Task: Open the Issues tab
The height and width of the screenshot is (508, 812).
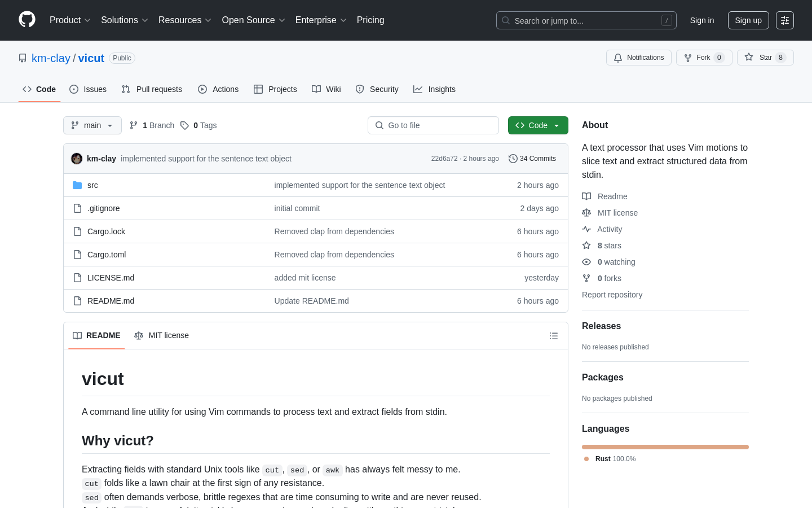Action: coord(88,89)
